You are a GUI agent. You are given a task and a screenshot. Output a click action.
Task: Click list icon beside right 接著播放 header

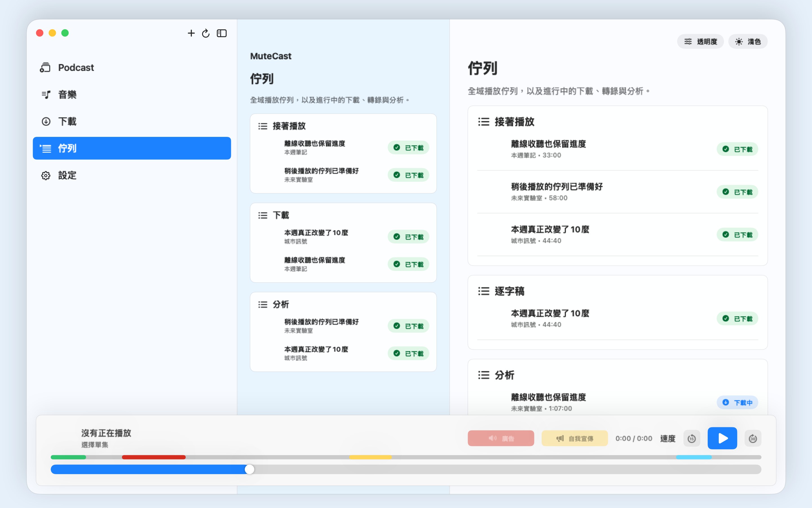click(x=484, y=122)
